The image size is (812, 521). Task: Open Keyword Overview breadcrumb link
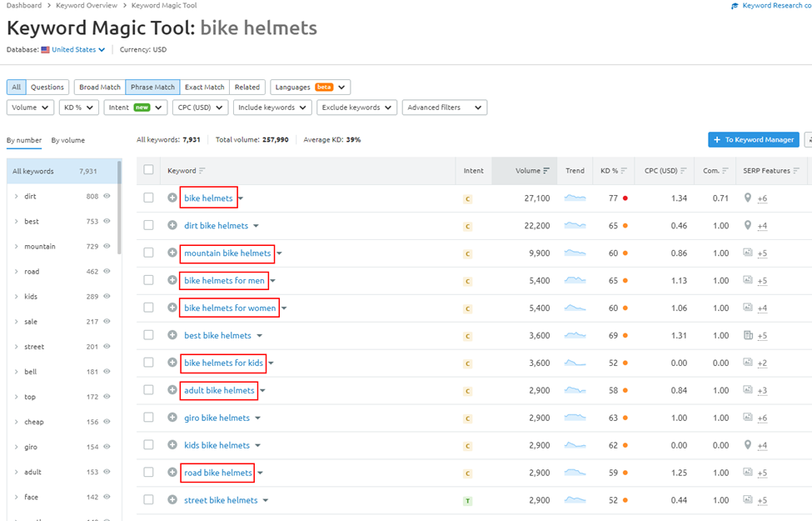coord(87,5)
